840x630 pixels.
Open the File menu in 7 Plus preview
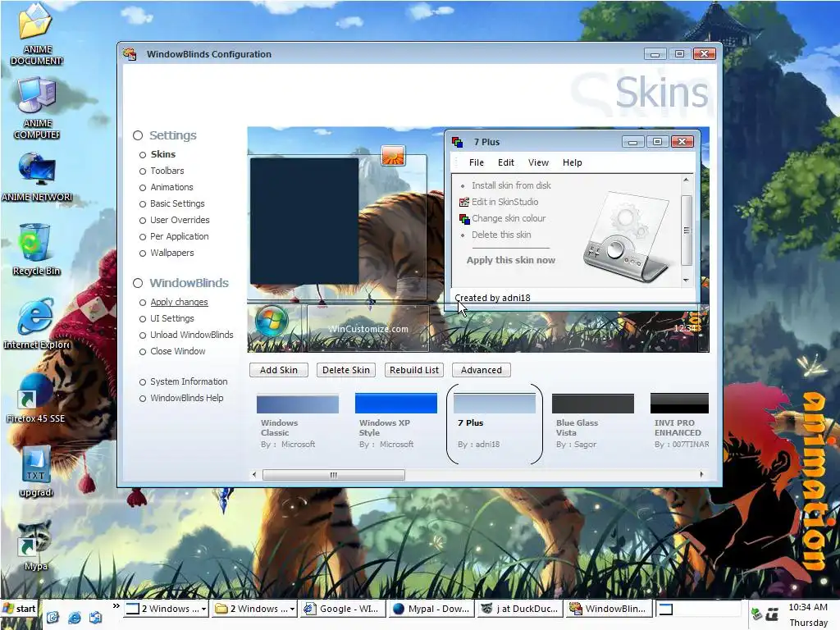[x=477, y=163]
